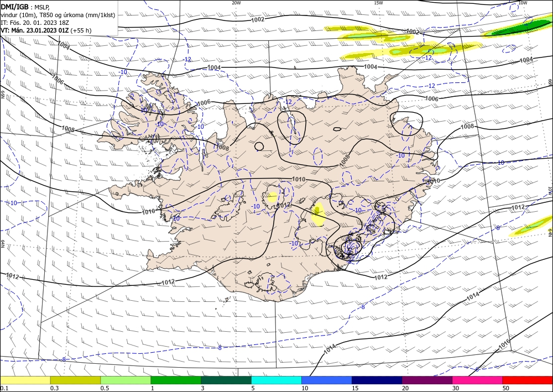Choose the purple 20–30 legend color block
The height and width of the screenshot is (392, 553).
point(427,380)
